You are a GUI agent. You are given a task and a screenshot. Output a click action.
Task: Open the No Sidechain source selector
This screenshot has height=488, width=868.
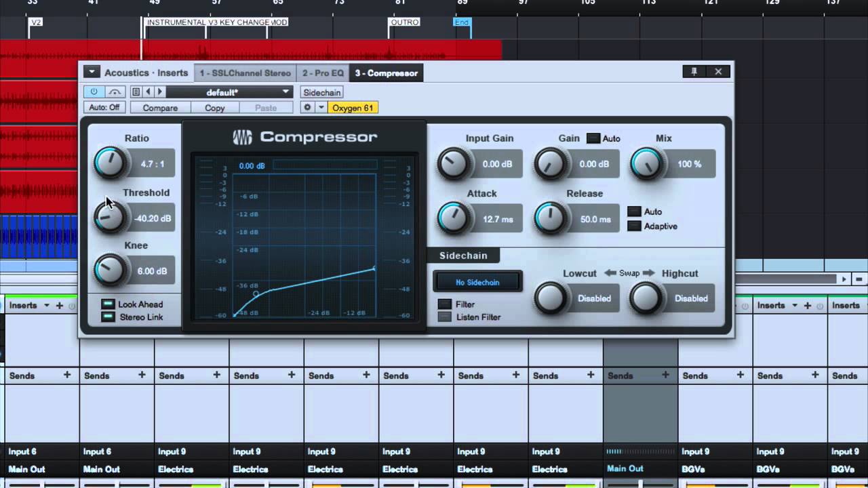(x=477, y=282)
